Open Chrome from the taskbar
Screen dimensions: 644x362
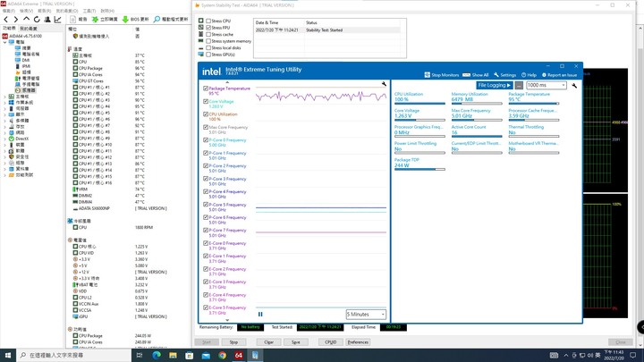[222, 355]
